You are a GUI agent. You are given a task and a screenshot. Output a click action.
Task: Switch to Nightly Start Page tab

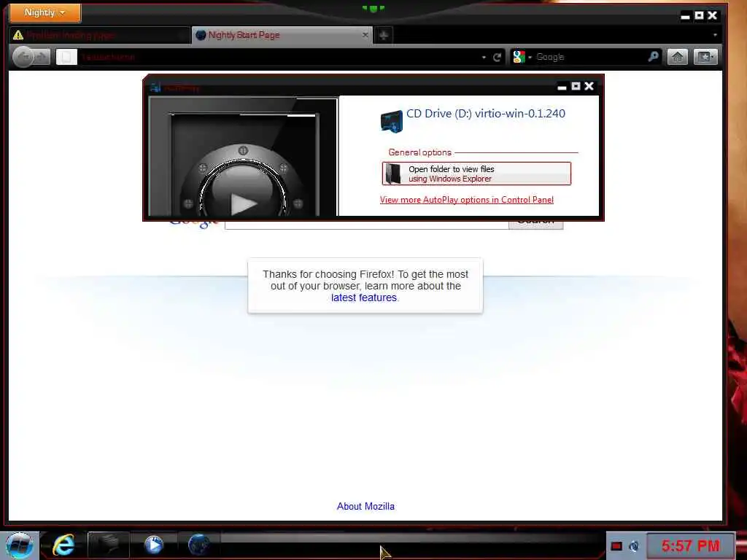(282, 35)
